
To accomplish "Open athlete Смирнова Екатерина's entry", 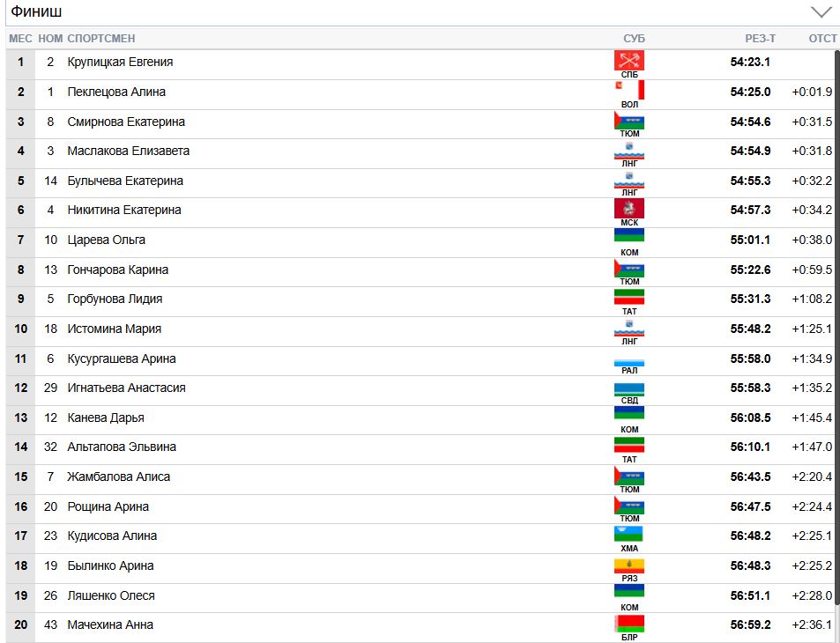I will [126, 122].
